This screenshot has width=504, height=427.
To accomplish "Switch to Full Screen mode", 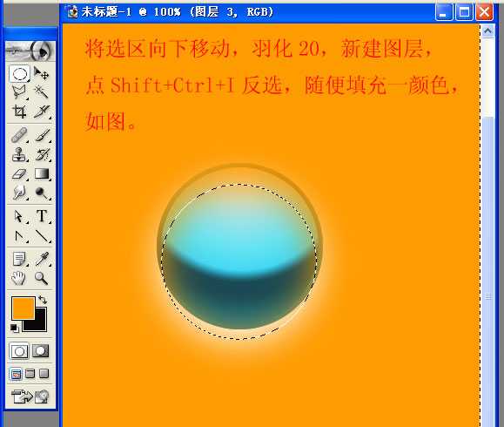I will tap(44, 374).
